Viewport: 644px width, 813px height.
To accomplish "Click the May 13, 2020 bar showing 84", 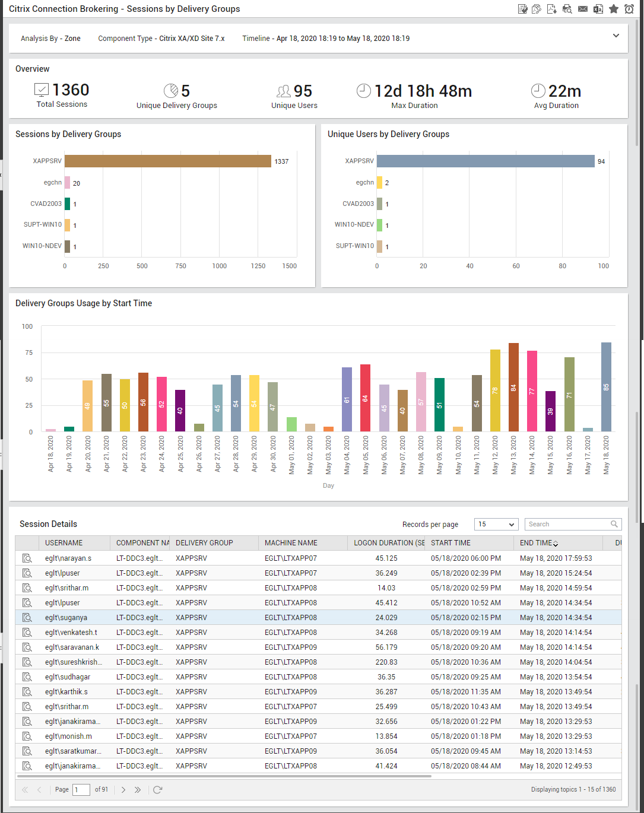I will (x=513, y=388).
